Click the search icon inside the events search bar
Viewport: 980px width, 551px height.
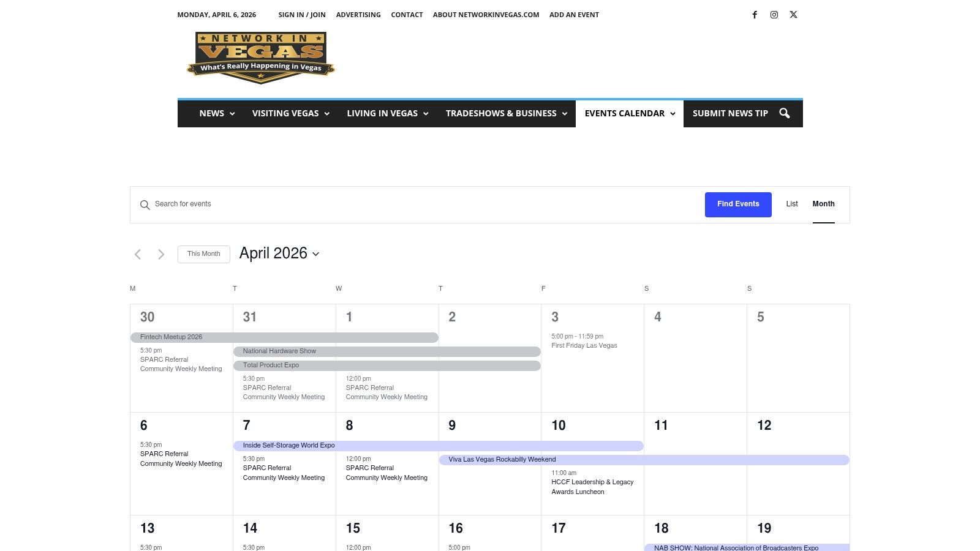(x=146, y=204)
